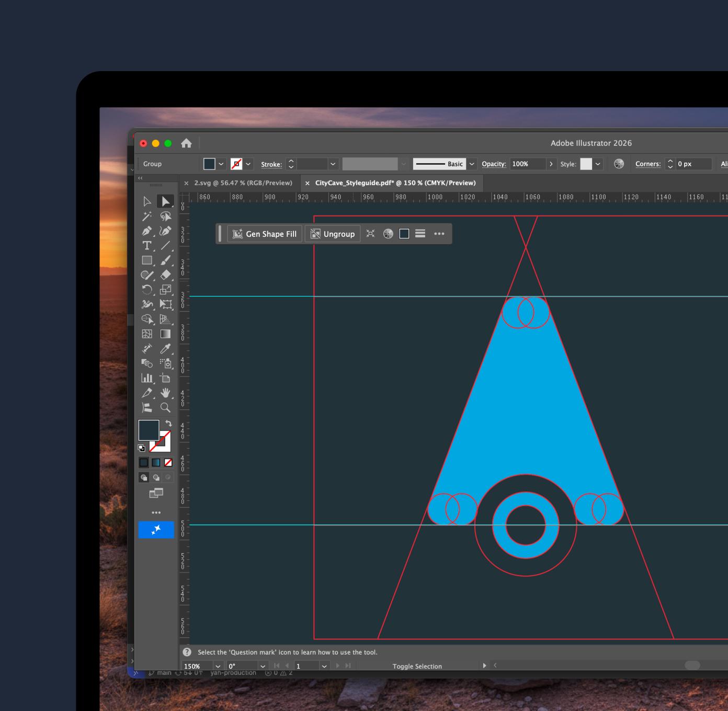Select the Selection tool (hollow arrow)
This screenshot has width=728, height=711.
coord(147,201)
